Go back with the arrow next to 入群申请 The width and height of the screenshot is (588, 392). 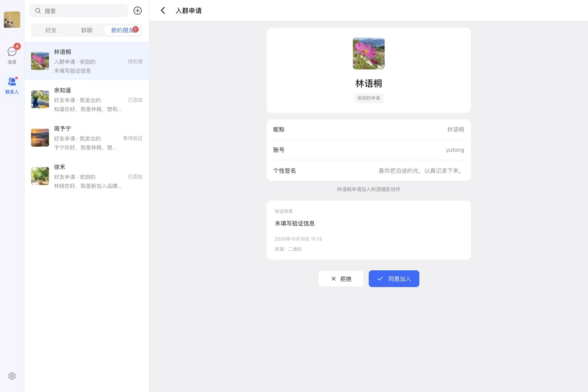click(163, 11)
